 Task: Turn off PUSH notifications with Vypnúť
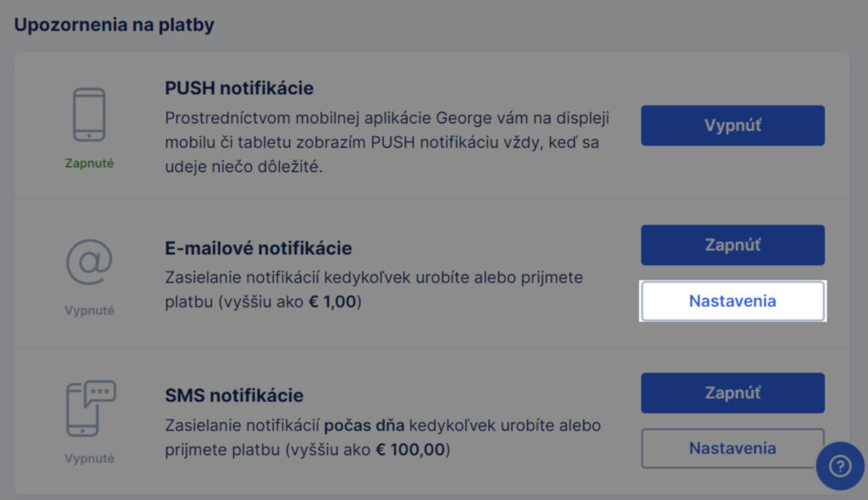click(x=732, y=125)
